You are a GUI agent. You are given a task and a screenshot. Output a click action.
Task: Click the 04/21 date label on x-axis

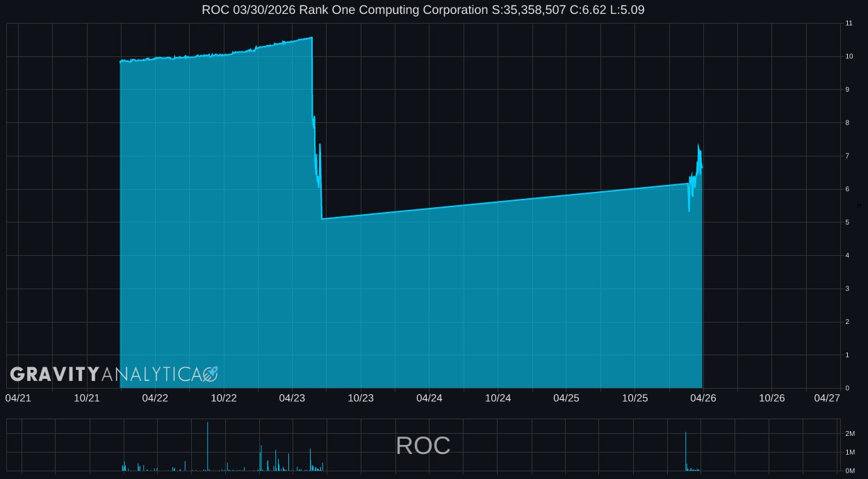18,398
